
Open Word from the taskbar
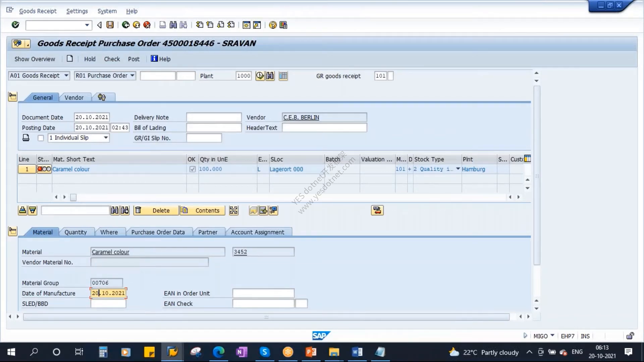click(357, 352)
